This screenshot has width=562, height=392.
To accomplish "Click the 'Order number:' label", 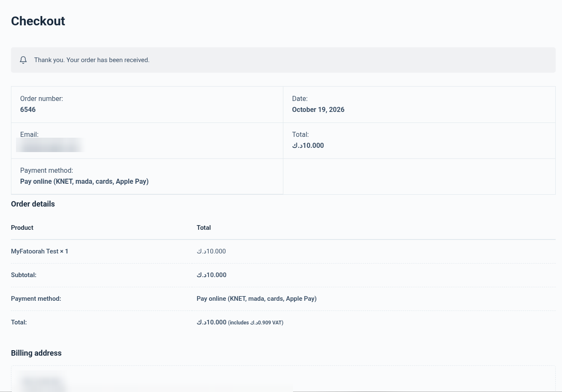I will click(x=41, y=98).
